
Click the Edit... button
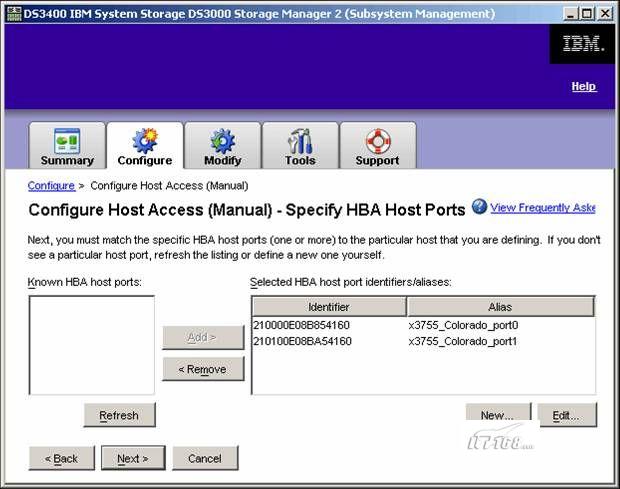pos(567,415)
